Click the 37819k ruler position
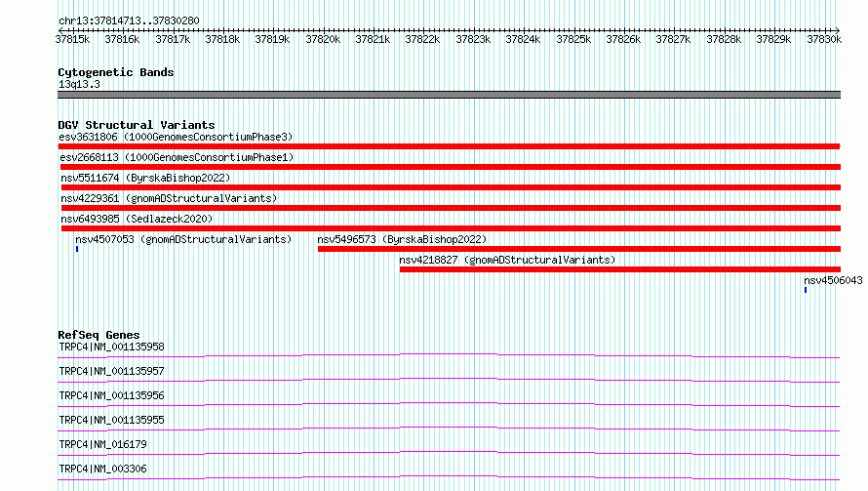The height and width of the screenshot is (491, 868). point(272,39)
